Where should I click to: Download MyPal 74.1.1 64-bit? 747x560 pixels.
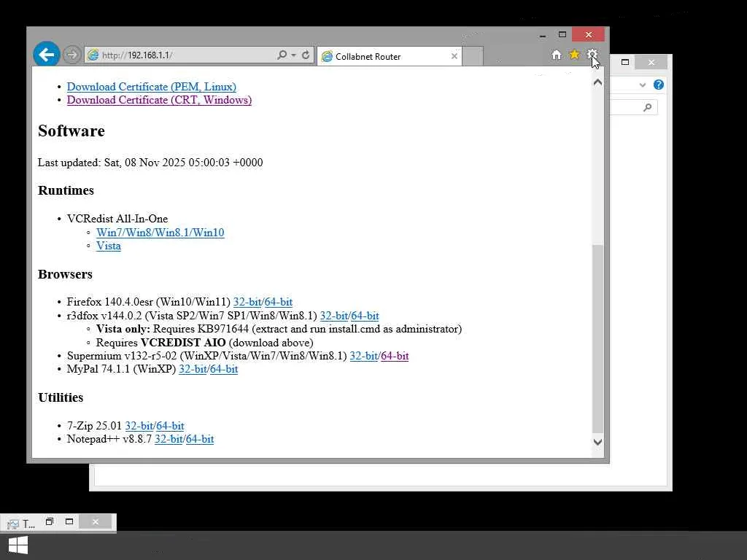pos(224,369)
